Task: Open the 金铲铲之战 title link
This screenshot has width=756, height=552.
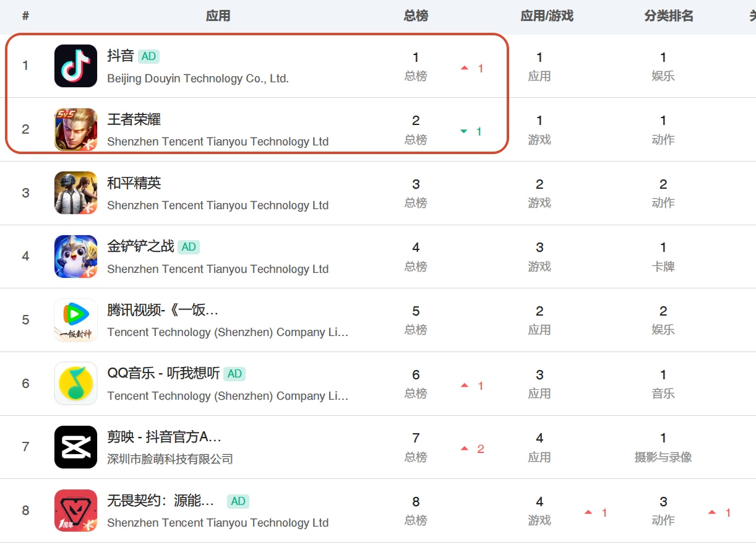Action: pyautogui.click(x=141, y=246)
